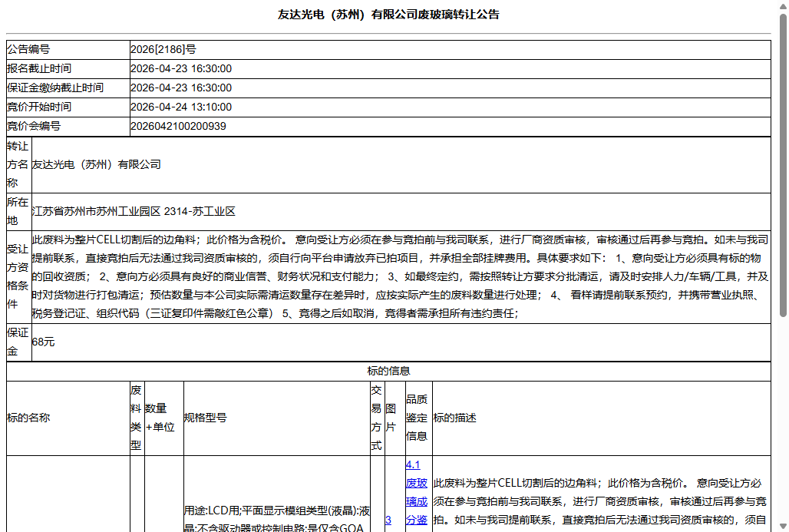This screenshot has width=789, height=532.
Task: Click the 标的信息 section header
Action: pos(388,371)
